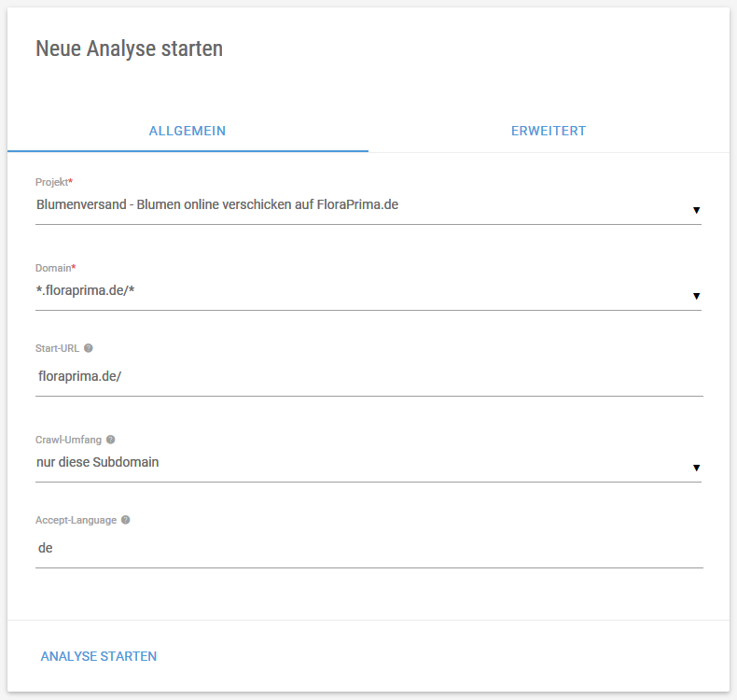Image resolution: width=737 pixels, height=700 pixels.
Task: Expand the Domain dropdown arrow
Action: (x=696, y=296)
